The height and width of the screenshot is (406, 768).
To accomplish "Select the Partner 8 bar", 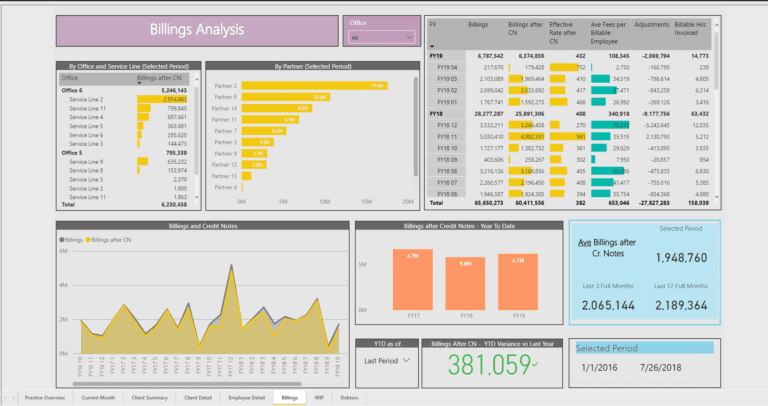I will point(286,97).
